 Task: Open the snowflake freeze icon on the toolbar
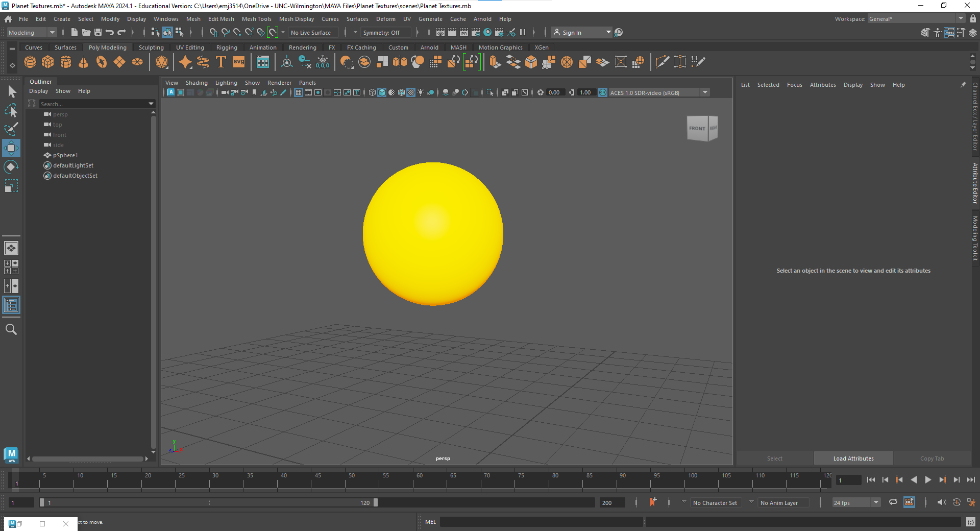(323, 62)
